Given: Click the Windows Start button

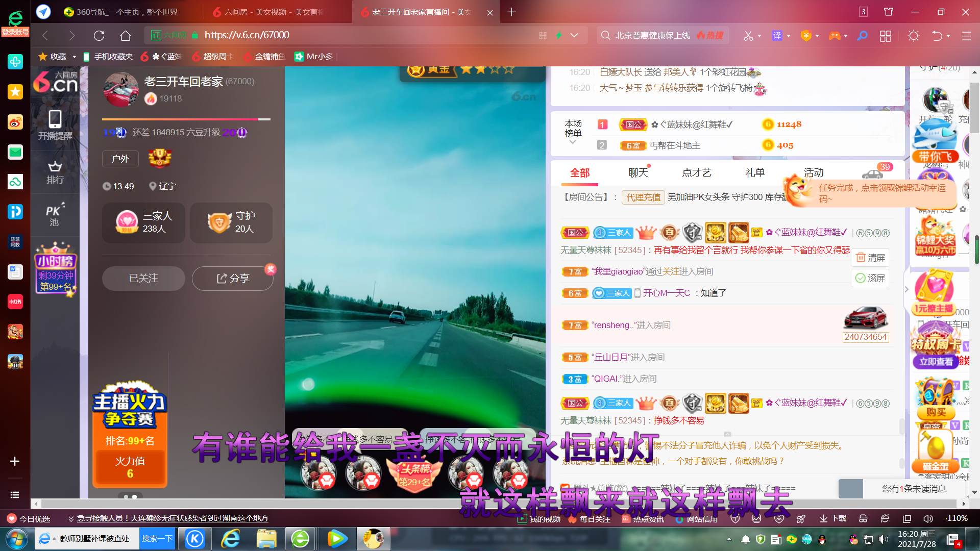Looking at the screenshot, I should tap(16, 539).
